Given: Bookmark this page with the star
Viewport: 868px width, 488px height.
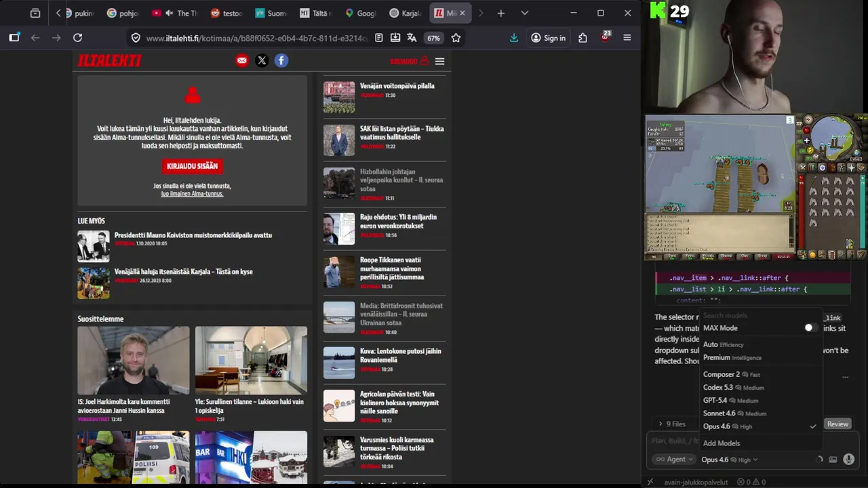Looking at the screenshot, I should point(456,38).
